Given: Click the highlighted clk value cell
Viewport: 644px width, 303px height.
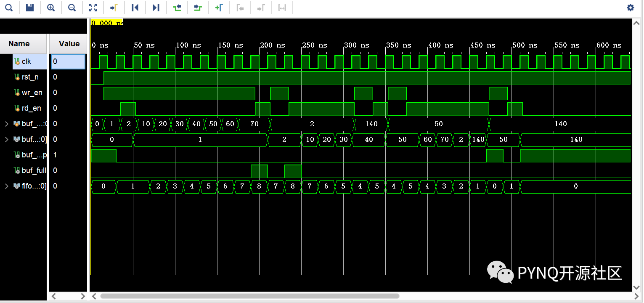Looking at the screenshot, I should 68,61.
